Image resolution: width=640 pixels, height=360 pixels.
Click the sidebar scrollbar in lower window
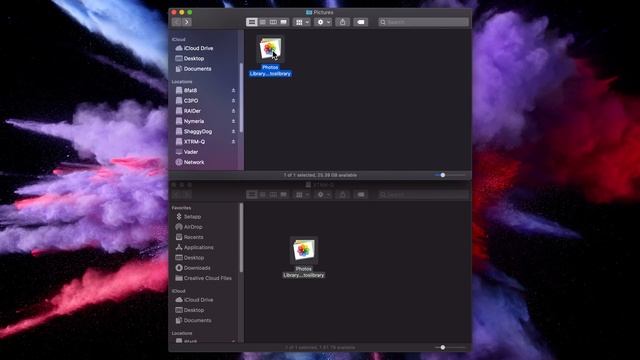(241, 238)
